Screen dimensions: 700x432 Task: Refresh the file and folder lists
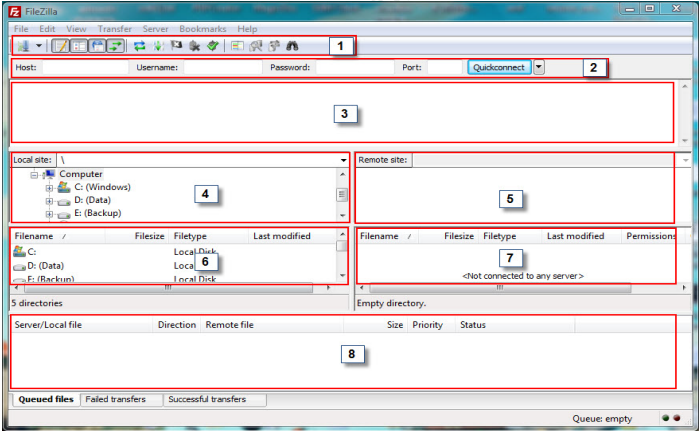140,46
